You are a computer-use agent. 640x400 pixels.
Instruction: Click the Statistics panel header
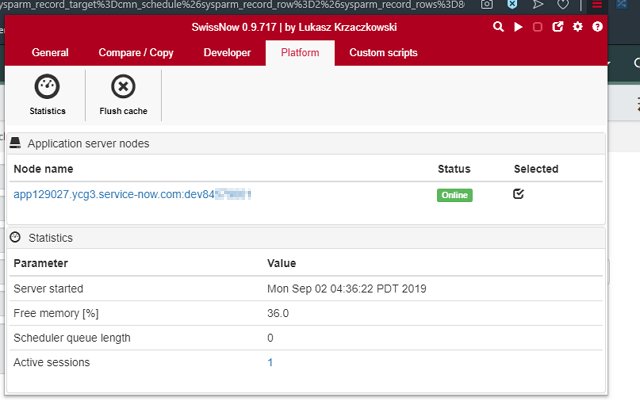point(306,238)
